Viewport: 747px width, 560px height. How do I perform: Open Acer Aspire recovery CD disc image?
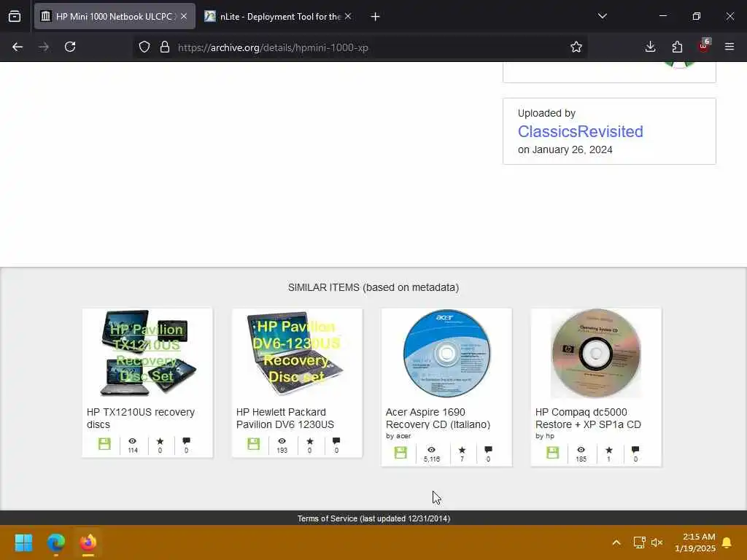pos(446,353)
